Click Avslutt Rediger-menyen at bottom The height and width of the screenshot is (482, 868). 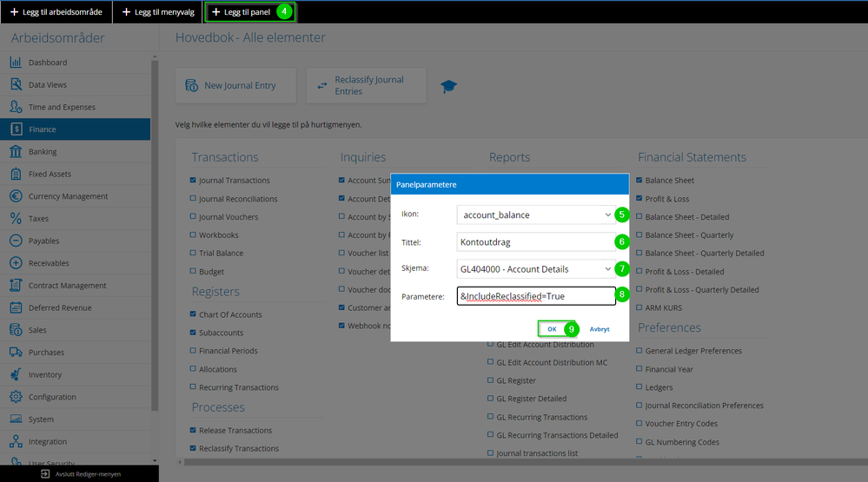pos(80,473)
